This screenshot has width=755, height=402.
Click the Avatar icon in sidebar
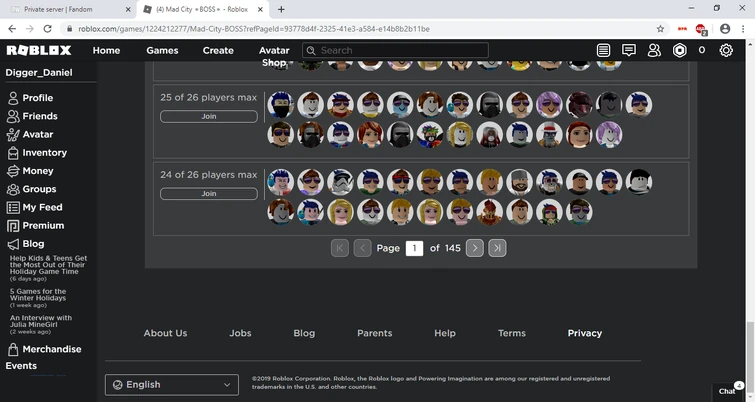13,134
